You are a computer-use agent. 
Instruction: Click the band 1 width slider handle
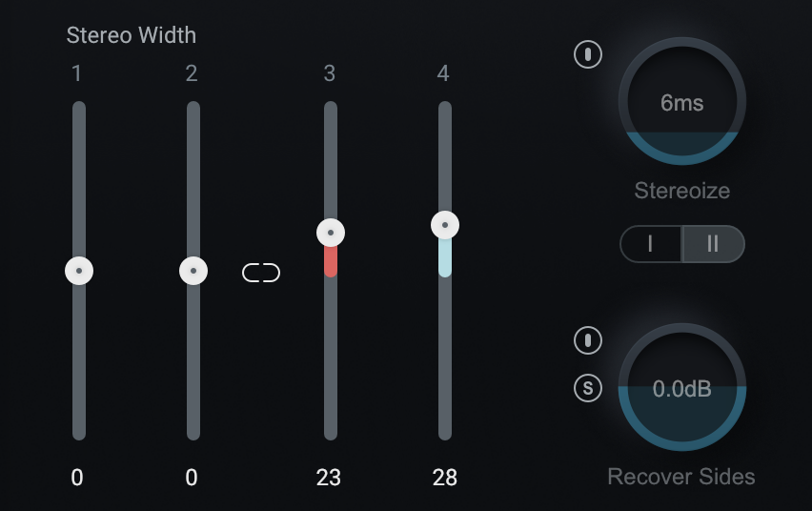click(x=79, y=271)
